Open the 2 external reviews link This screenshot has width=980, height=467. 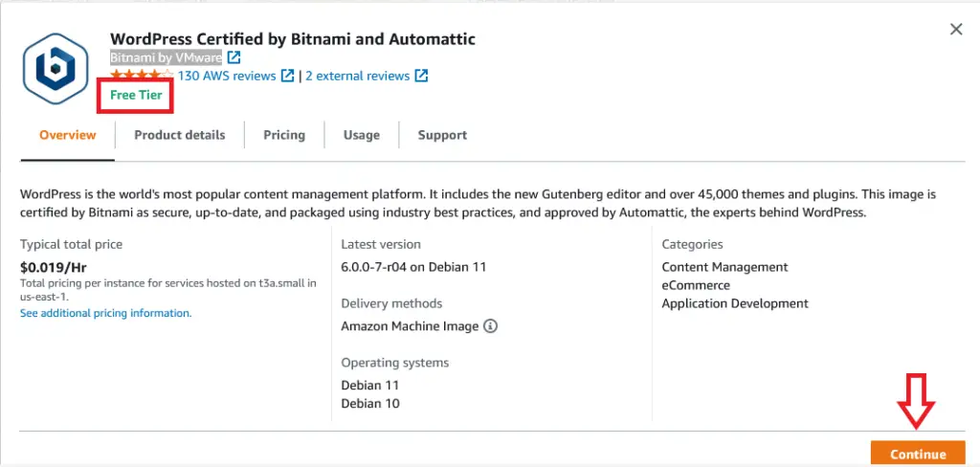pos(358,76)
